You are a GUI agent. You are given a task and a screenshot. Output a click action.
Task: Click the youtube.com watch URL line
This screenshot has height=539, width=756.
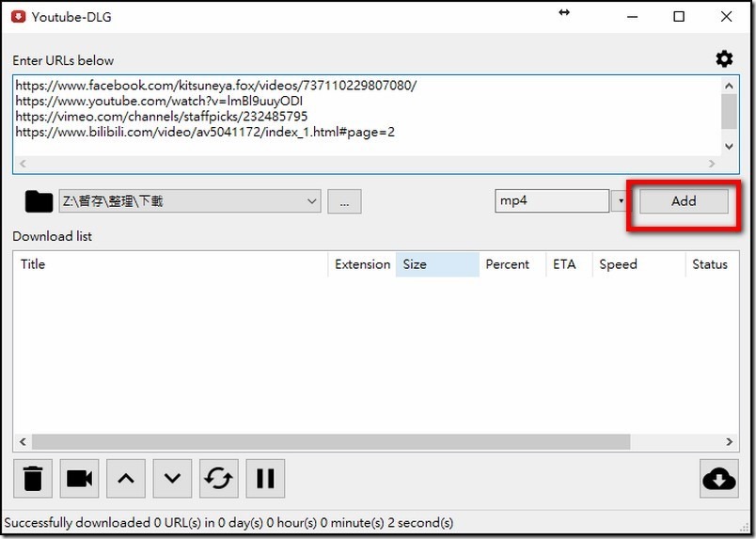159,102
